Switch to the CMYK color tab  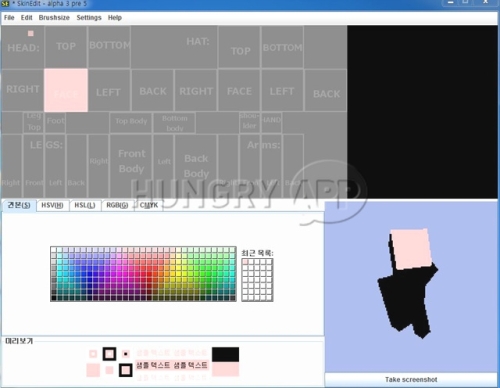(149, 205)
